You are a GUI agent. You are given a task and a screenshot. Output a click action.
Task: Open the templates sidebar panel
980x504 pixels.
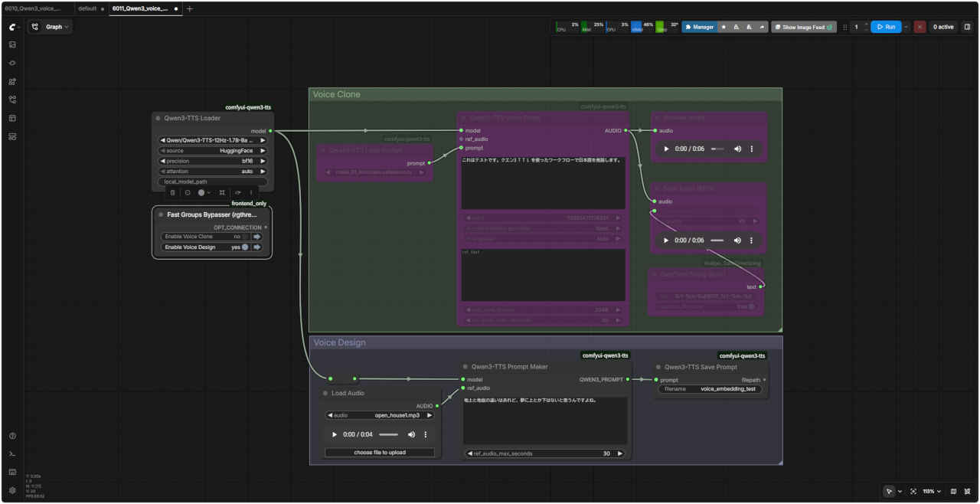click(x=12, y=136)
